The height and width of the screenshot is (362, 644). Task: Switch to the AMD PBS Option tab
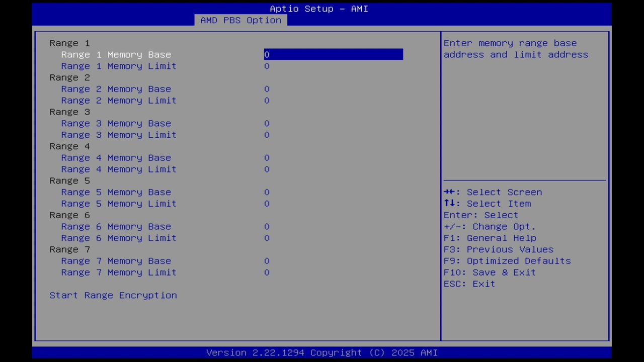240,20
